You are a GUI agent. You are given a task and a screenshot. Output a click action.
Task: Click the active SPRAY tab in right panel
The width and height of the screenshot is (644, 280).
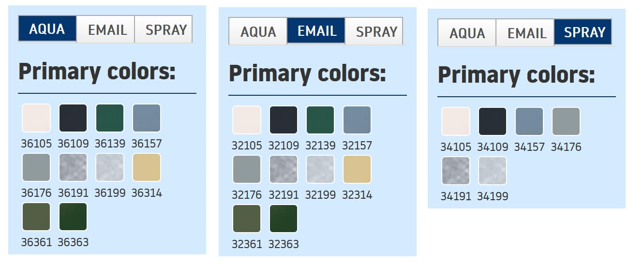pos(583,32)
